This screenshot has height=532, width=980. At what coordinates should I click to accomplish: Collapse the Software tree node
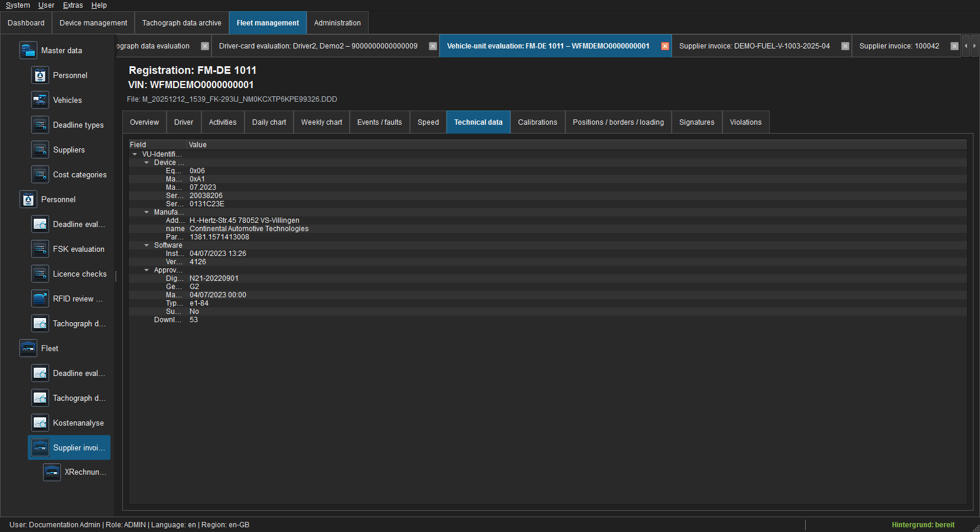pos(146,245)
